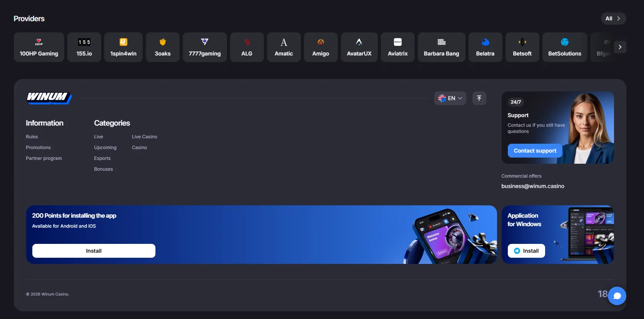Screen dimensions: 644x319
Task: Choose the Amigo provider tile
Action: pos(321,47)
